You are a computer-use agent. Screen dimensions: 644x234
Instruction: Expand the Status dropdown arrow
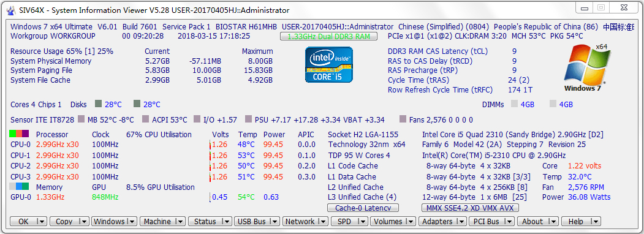point(227,221)
